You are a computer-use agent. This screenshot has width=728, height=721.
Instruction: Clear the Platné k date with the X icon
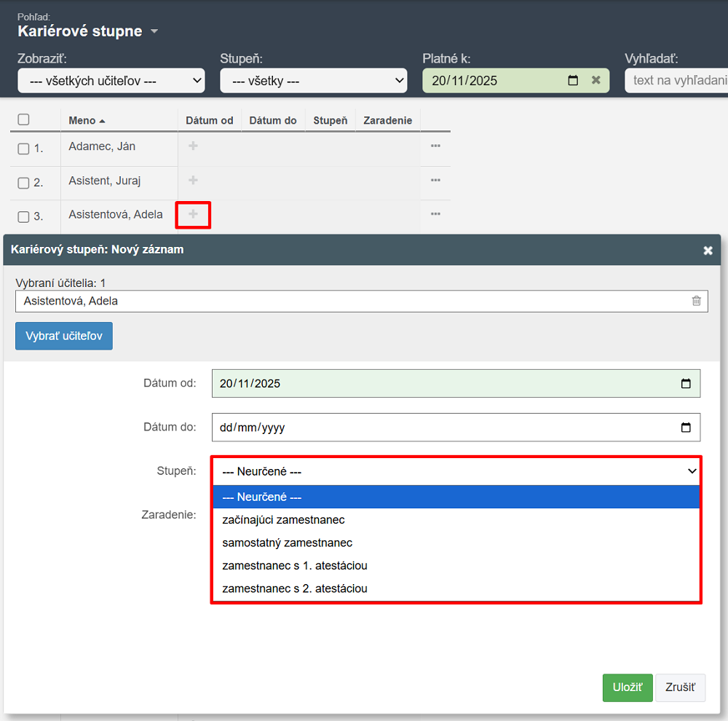596,81
